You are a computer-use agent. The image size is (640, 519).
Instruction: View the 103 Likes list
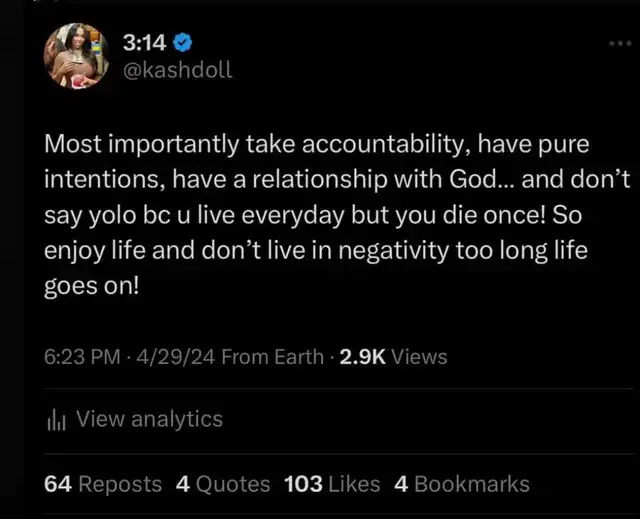point(332,484)
